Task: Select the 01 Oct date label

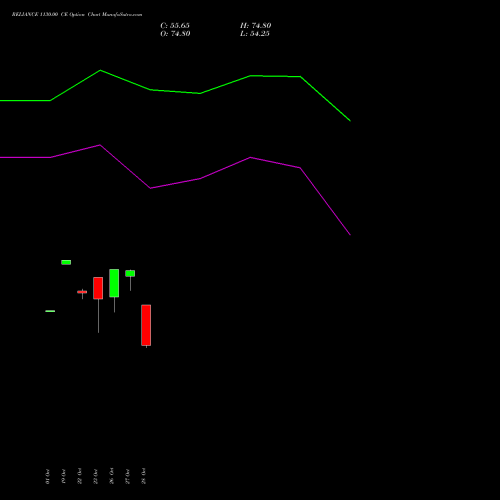Action: click(x=47, y=476)
